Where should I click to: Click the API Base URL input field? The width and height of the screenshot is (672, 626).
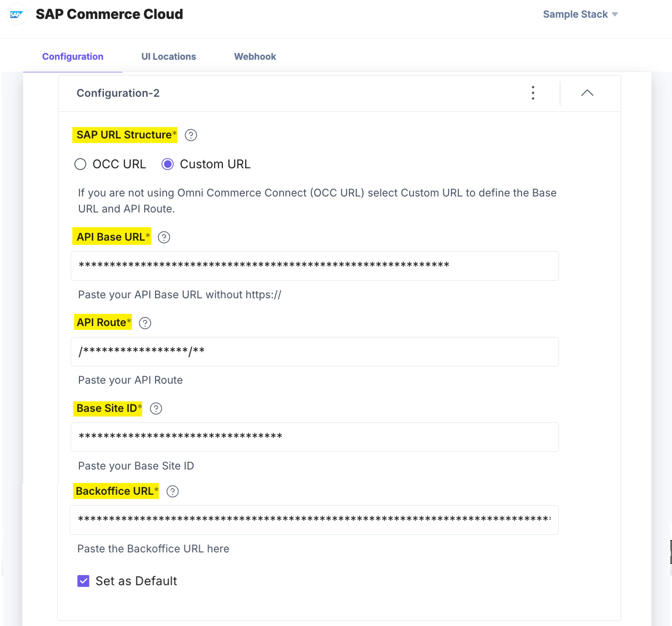point(314,265)
